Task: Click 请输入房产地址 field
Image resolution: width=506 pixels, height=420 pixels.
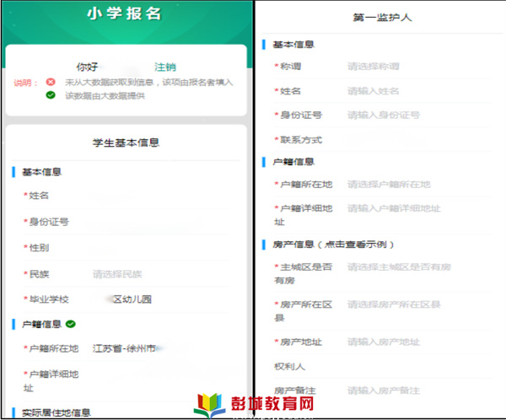Action: tap(384, 342)
